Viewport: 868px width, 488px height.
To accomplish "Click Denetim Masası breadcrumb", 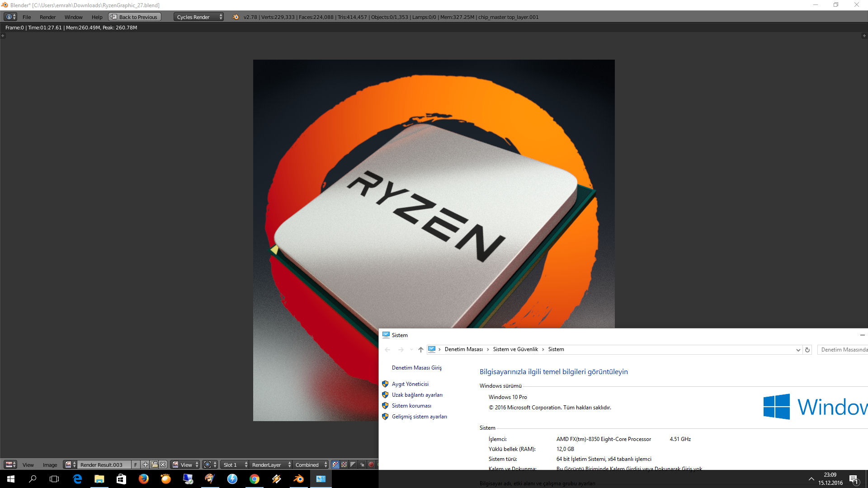I will 463,349.
